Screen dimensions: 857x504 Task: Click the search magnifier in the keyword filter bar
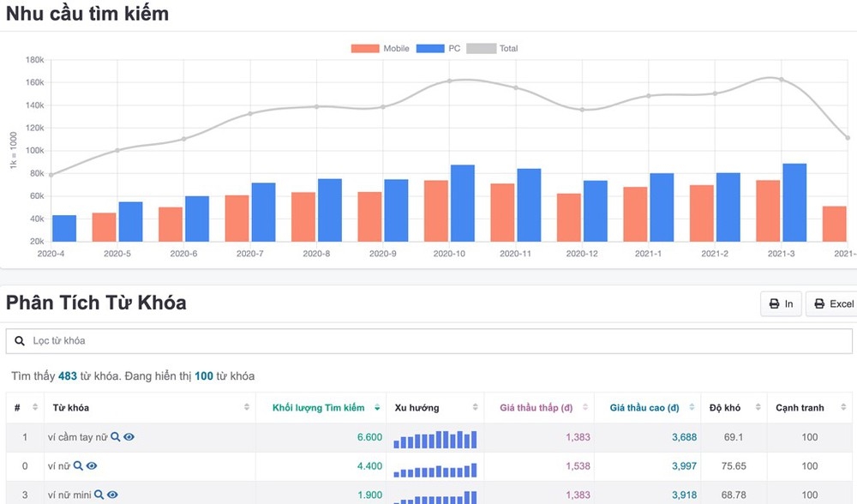tap(20, 340)
